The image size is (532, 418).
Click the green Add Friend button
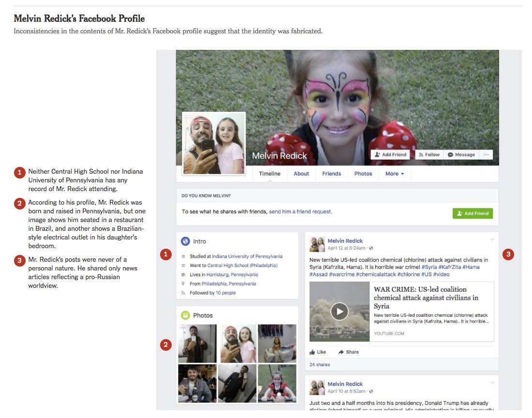[473, 213]
